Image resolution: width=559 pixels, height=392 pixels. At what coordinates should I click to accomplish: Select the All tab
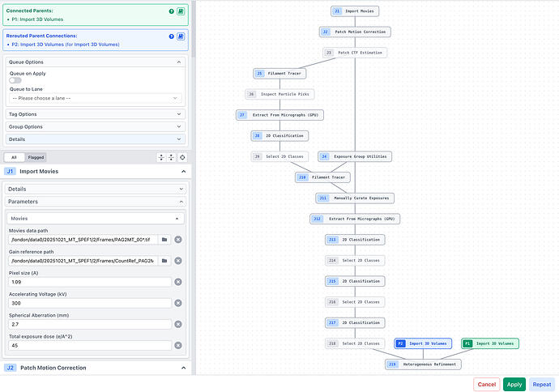[14, 157]
